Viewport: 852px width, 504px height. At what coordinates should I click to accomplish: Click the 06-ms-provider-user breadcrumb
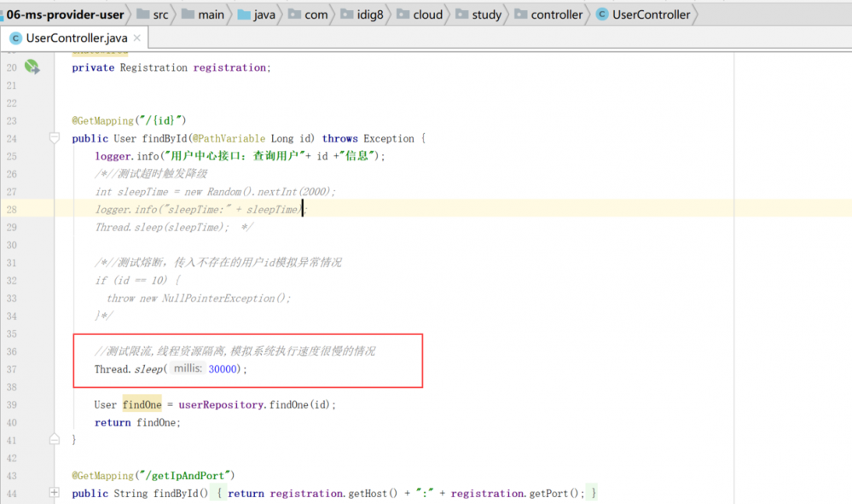click(65, 14)
